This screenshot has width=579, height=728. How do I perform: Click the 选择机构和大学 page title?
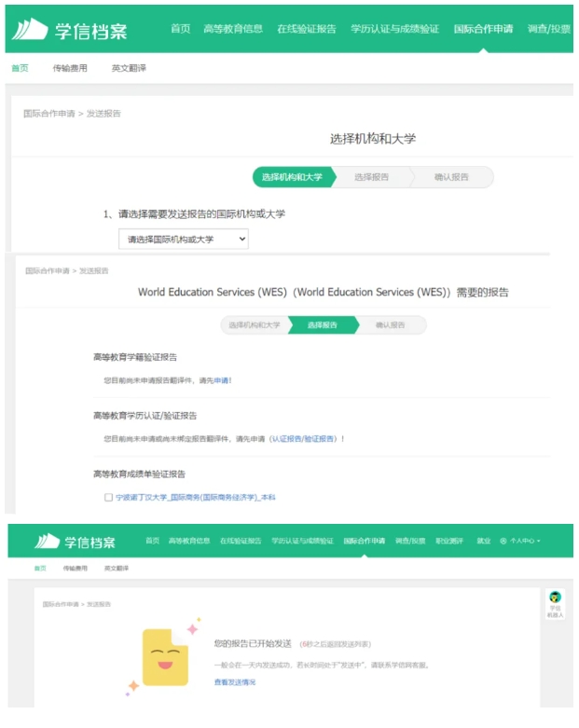click(x=373, y=138)
